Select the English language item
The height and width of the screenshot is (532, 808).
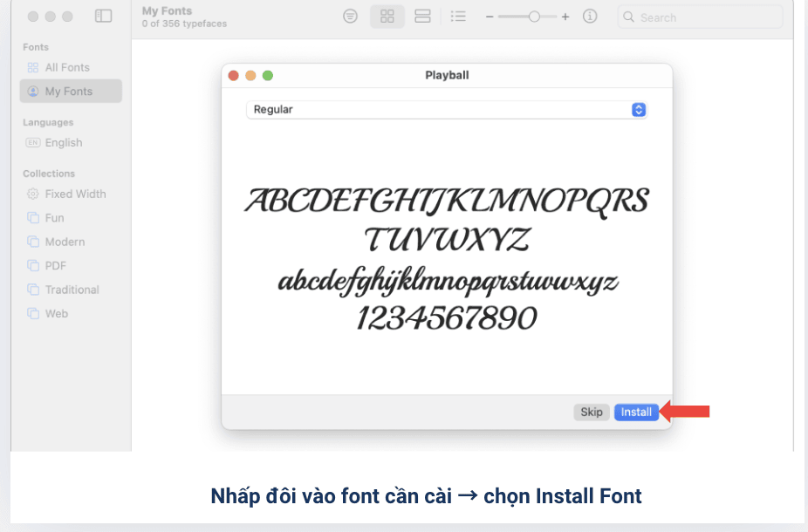[64, 143]
